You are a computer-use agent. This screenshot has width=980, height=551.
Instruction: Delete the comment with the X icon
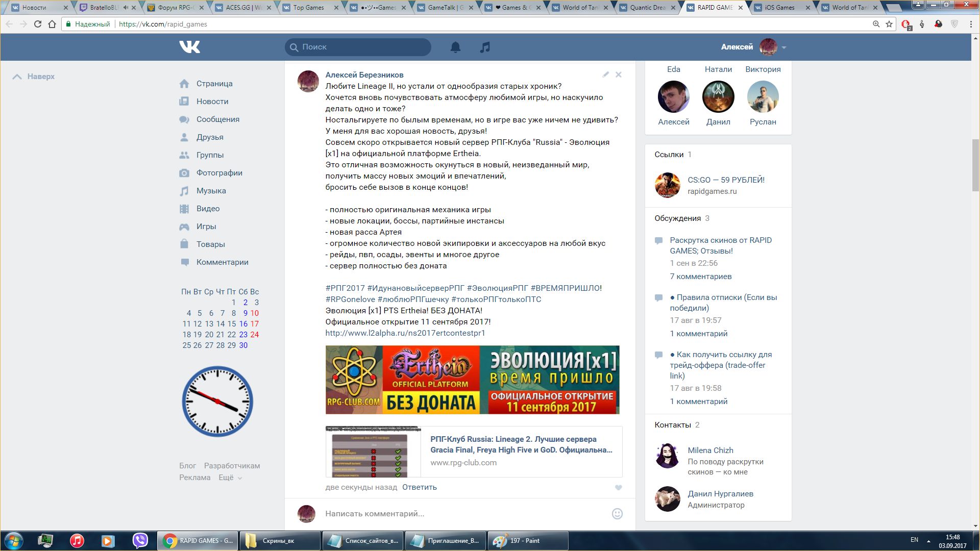pyautogui.click(x=619, y=74)
